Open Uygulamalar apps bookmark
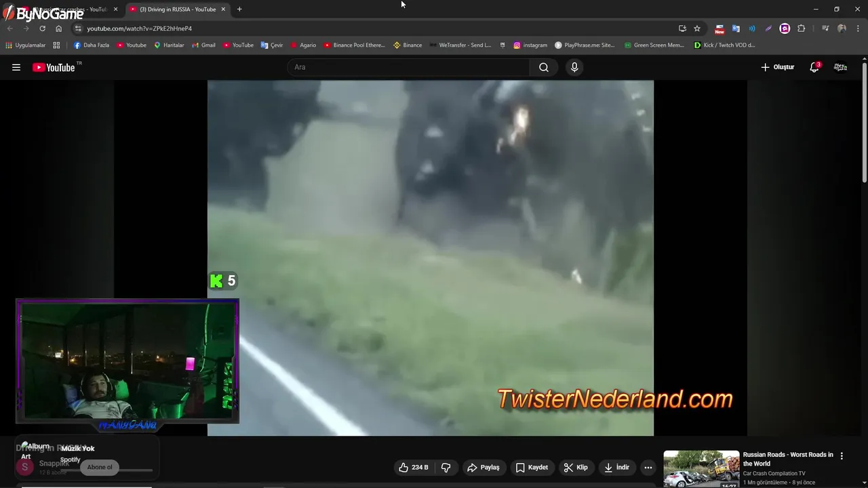This screenshot has width=868, height=488. coord(26,45)
